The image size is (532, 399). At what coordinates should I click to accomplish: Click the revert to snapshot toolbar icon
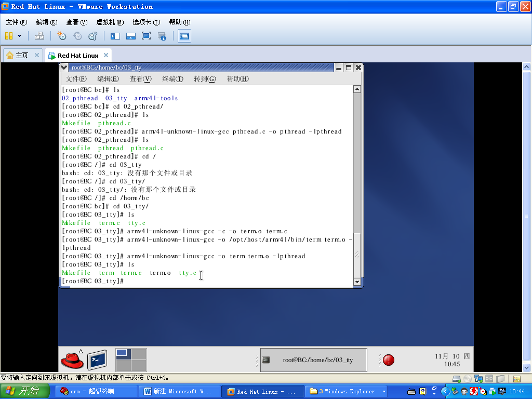point(77,36)
